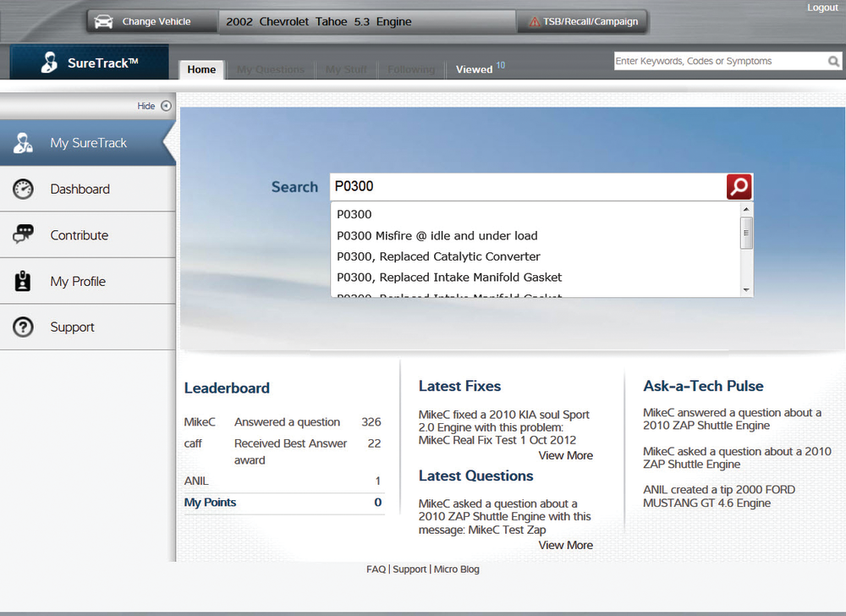Click the car icon next to Change Vehicle
Viewport: 846px width, 616px height.
(103, 21)
